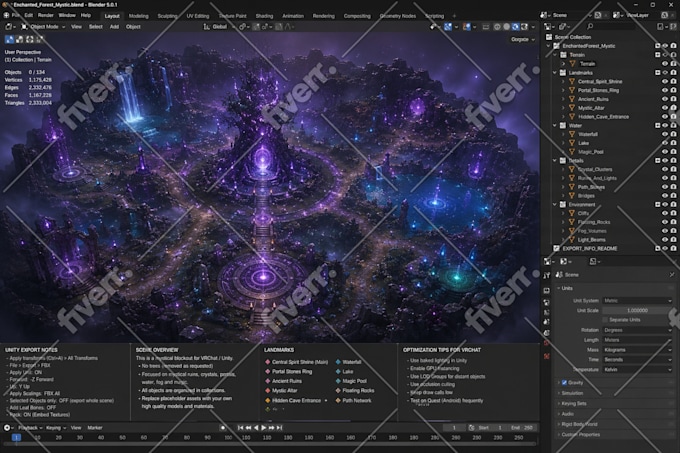Enable the Separate Units checkbox
Viewport: 680px width, 453px height.
click(x=605, y=320)
